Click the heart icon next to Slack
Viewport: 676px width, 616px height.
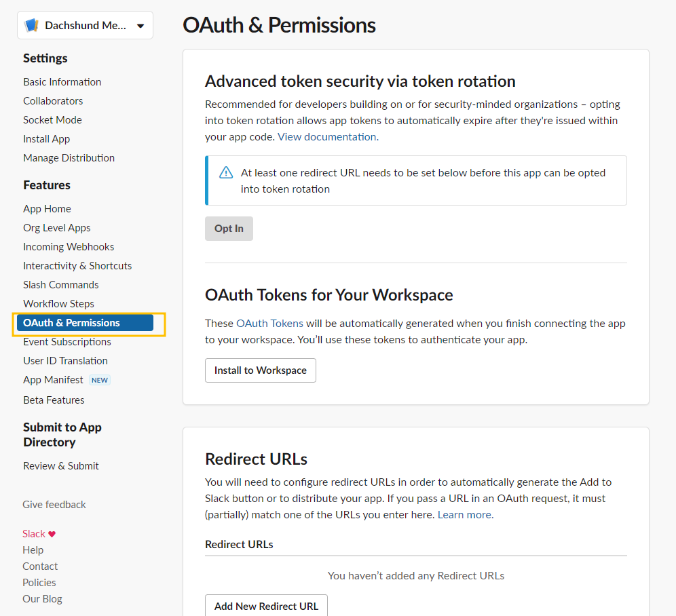point(52,534)
